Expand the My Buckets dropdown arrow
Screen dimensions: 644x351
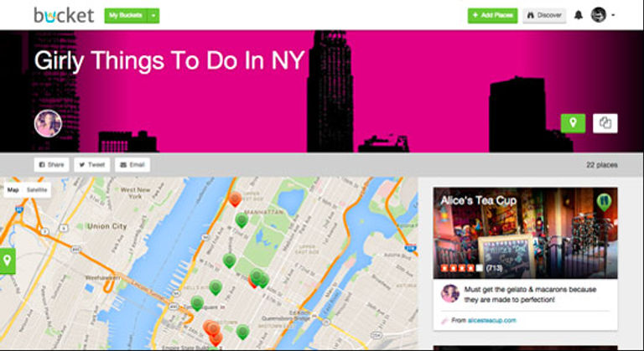(153, 16)
